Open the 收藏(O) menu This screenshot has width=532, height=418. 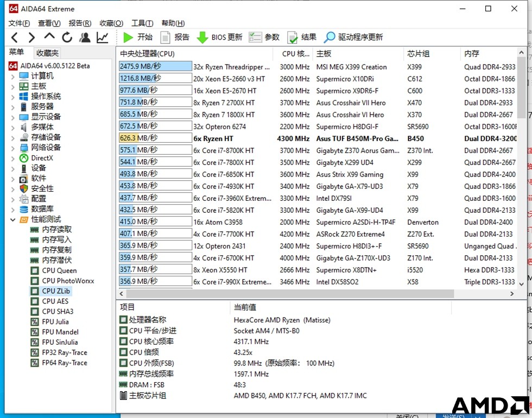pyautogui.click(x=111, y=23)
